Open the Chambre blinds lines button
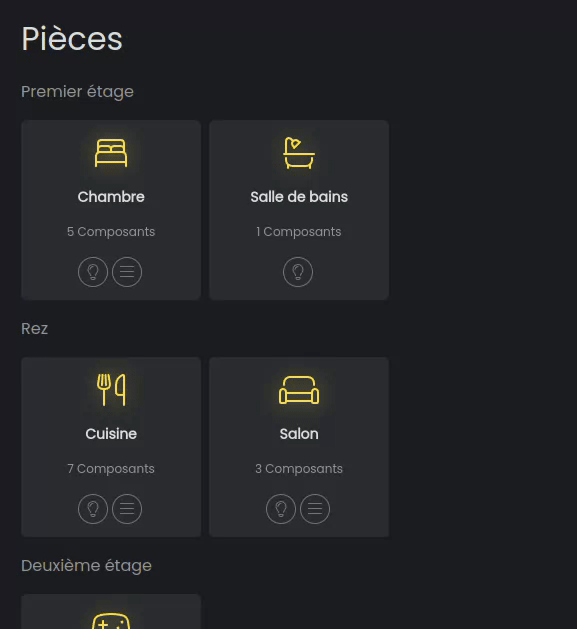The width and height of the screenshot is (577, 629). tap(127, 272)
